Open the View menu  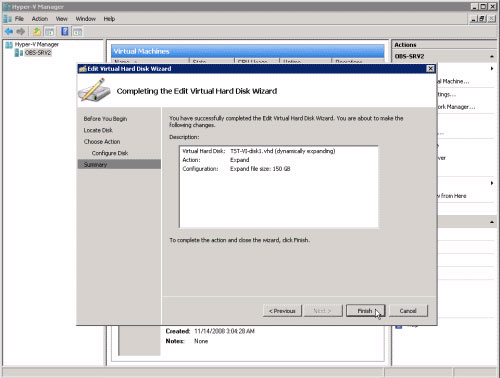point(61,19)
